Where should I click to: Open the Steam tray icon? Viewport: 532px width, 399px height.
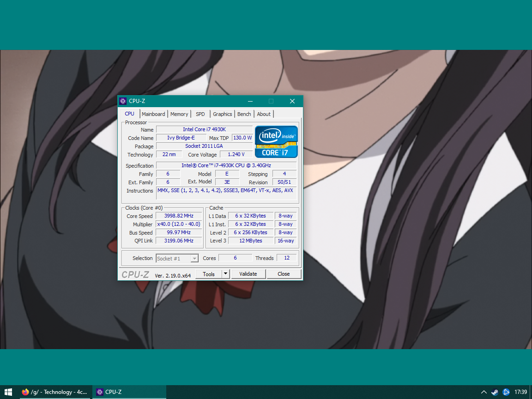tap(495, 392)
